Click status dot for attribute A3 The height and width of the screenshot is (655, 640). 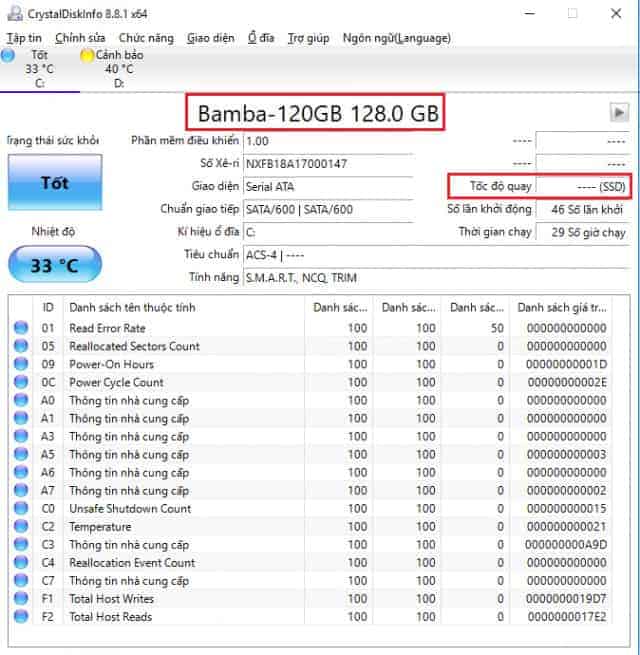click(21, 436)
